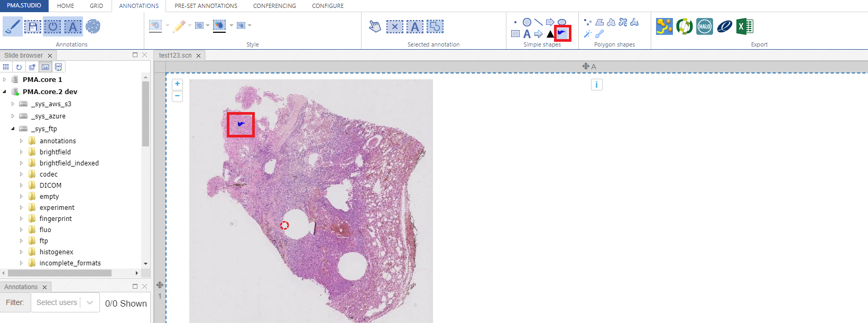The image size is (868, 323).
Task: Toggle thumbnail view in Slide browser
Action: tap(45, 67)
